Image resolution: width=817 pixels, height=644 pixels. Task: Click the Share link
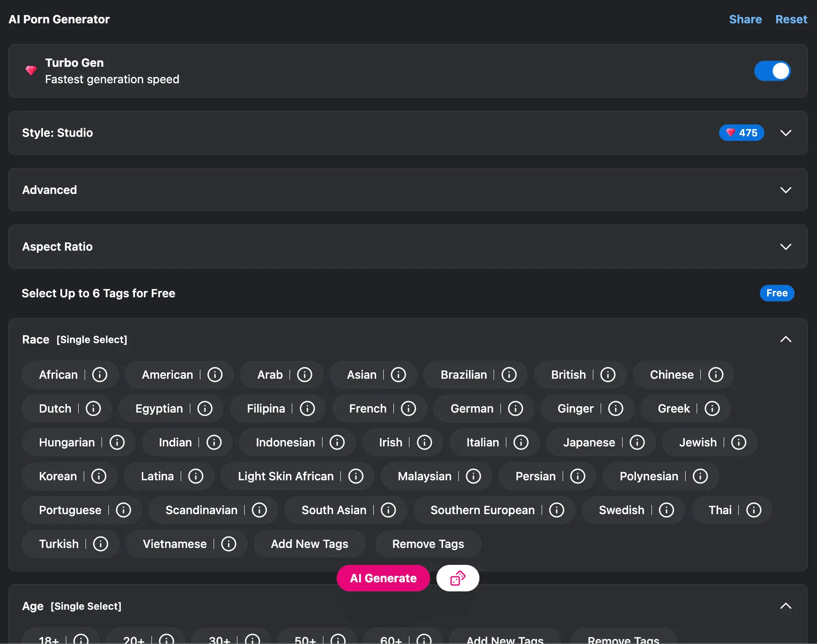[x=745, y=19]
